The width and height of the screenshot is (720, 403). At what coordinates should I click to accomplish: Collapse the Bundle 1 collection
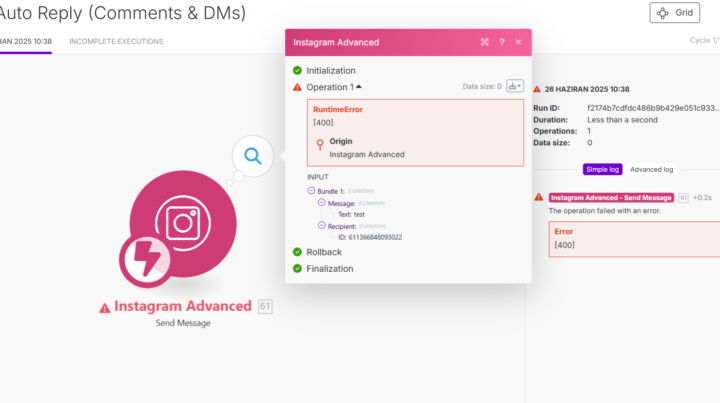pos(311,190)
